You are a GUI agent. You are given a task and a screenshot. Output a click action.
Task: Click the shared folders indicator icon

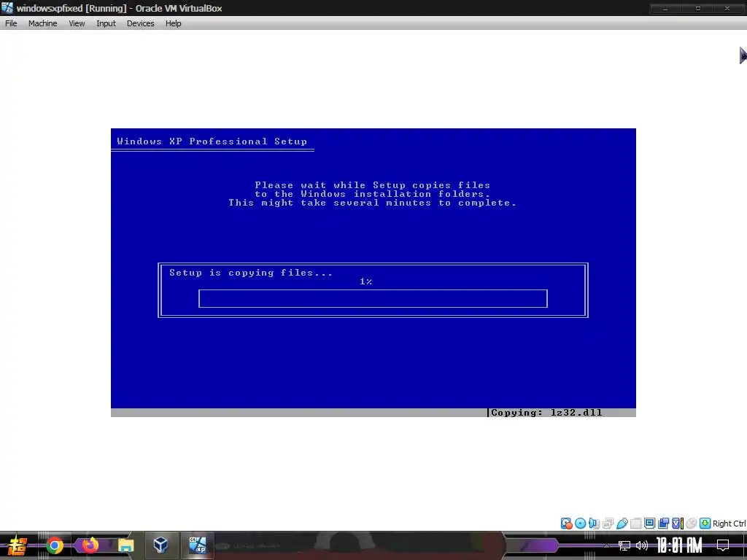click(x=635, y=524)
